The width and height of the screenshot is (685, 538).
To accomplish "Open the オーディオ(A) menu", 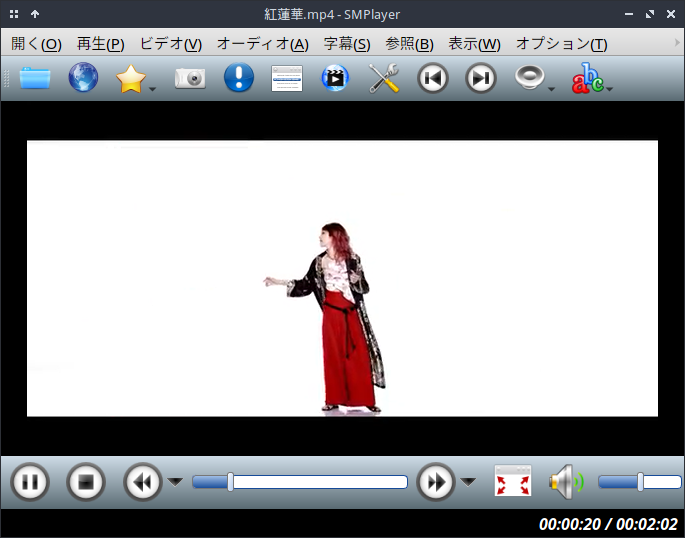I will (263, 44).
